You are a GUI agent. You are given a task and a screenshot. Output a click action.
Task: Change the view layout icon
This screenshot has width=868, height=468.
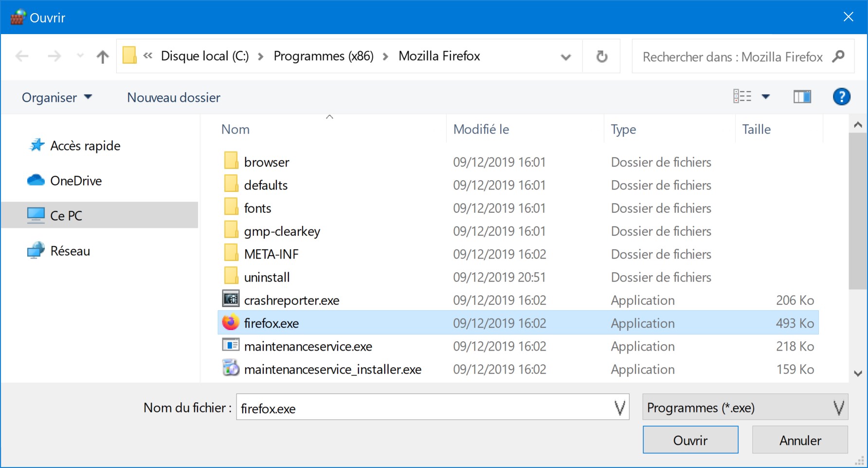pyautogui.click(x=742, y=96)
